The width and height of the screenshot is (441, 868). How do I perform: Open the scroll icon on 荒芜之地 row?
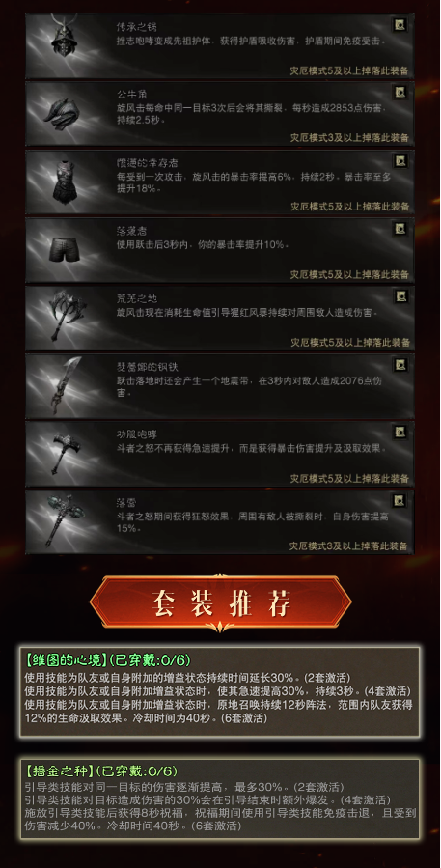[399, 296]
